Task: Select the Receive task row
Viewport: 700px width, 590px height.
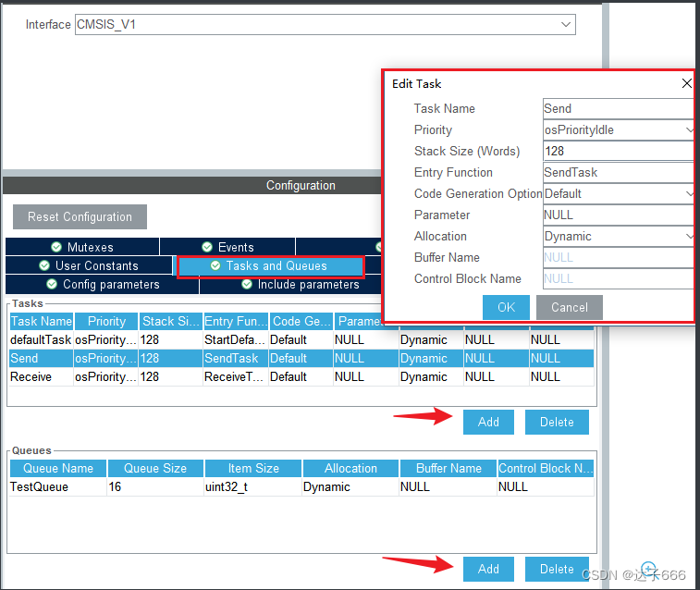Action: point(301,377)
